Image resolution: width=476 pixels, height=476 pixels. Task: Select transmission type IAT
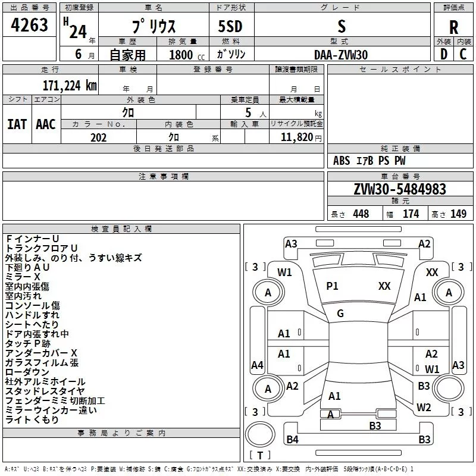click(x=17, y=124)
